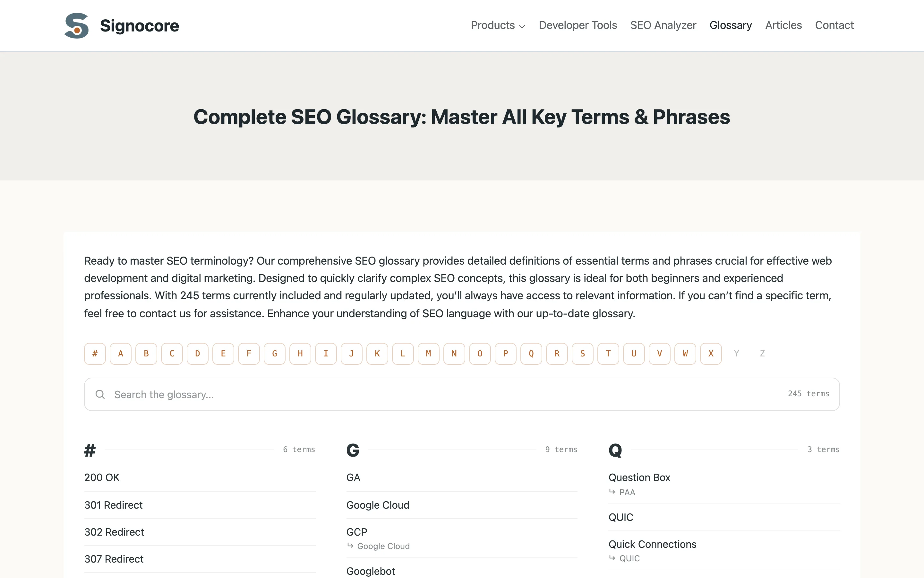Jump to letter D terms
924x578 pixels.
point(197,354)
